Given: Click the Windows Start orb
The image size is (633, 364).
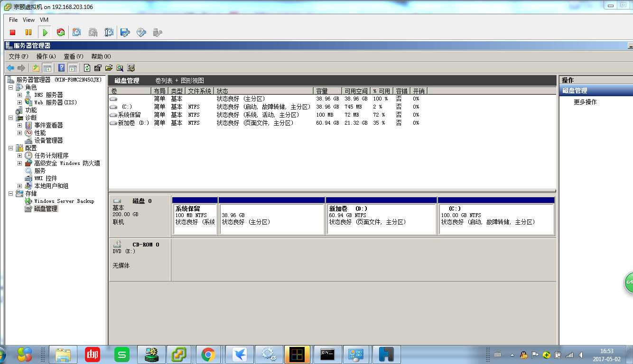Looking at the screenshot, I should point(2,355).
